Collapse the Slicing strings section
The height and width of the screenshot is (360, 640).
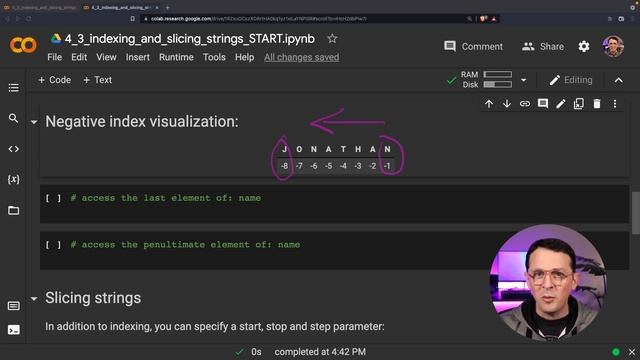click(x=34, y=299)
